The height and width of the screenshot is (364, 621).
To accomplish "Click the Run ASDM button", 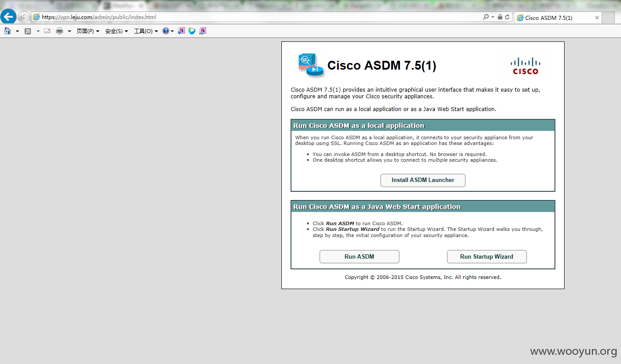I will pos(359,257).
